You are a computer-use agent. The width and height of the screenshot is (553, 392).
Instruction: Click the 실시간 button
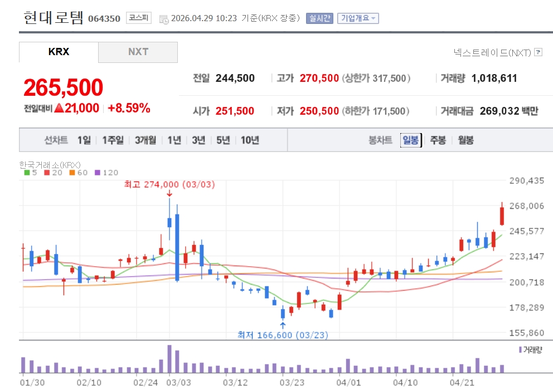tap(319, 18)
